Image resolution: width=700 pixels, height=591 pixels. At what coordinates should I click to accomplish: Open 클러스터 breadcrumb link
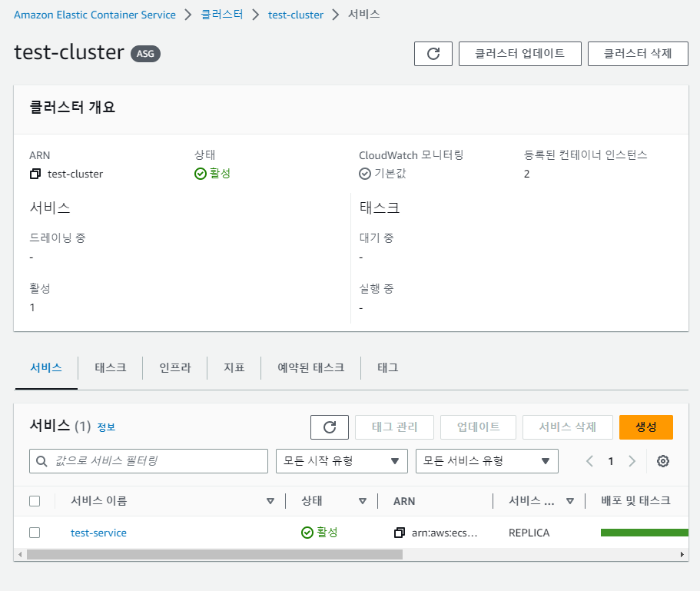[222, 15]
